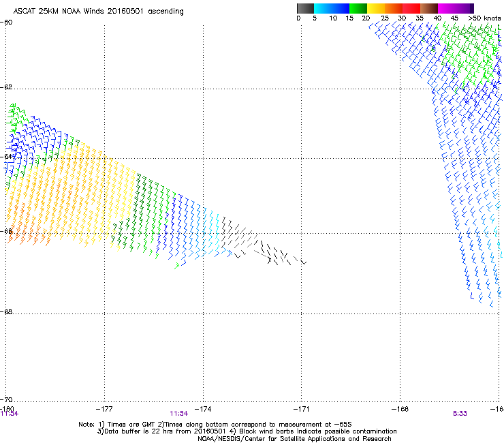This screenshot has height=443, width=504.
Task: Click the NOAA/NESDIS Center for Satellite Applications credit
Action: pyautogui.click(x=294, y=439)
